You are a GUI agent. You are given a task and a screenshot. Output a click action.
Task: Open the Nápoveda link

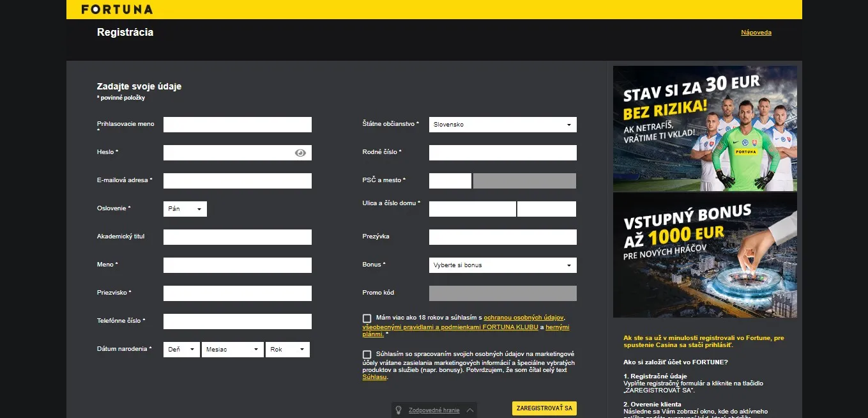[x=756, y=33]
